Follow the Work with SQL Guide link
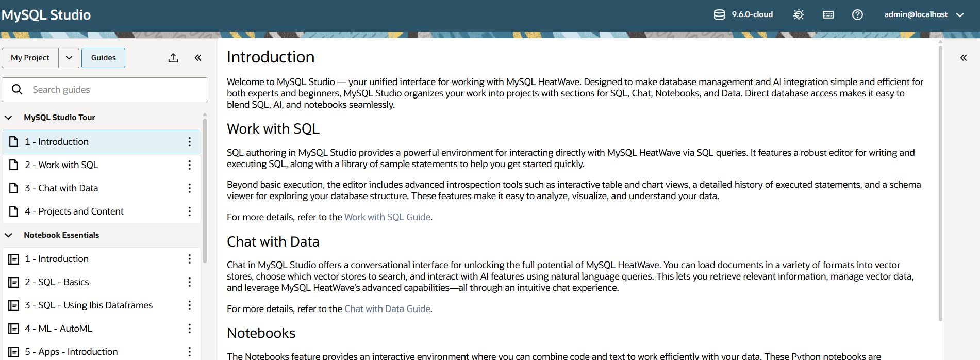The image size is (980, 360). click(x=387, y=217)
